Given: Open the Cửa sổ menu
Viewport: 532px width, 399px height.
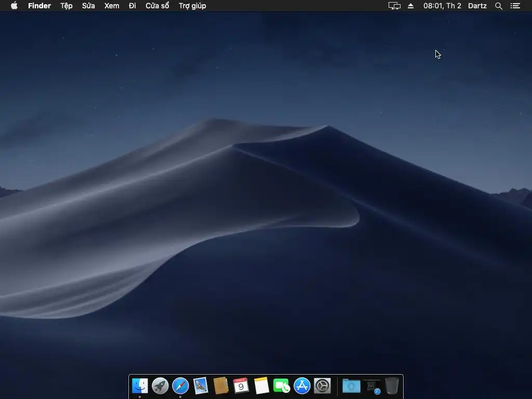Looking at the screenshot, I should tap(157, 6).
